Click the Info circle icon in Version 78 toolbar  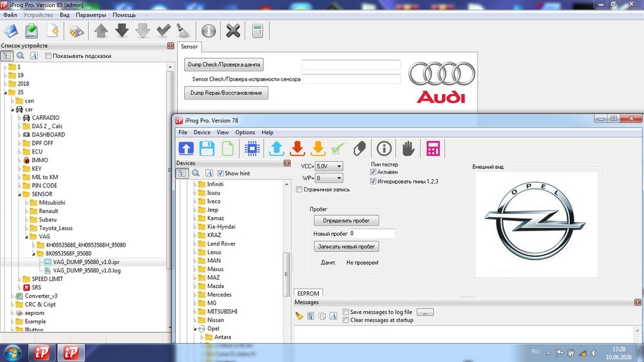pyautogui.click(x=384, y=149)
